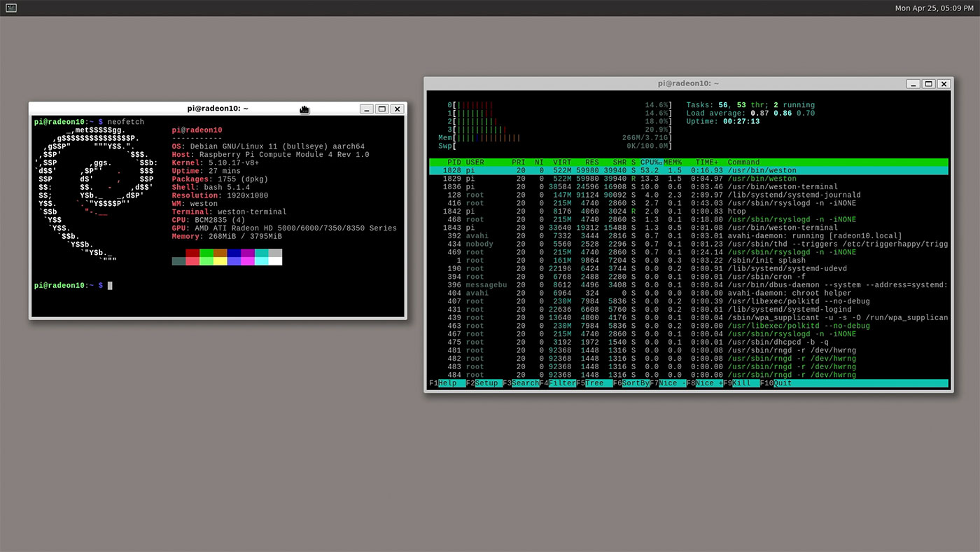Maximize the neofetch terminal window
Viewport: 980px width, 552px height.
pos(382,109)
